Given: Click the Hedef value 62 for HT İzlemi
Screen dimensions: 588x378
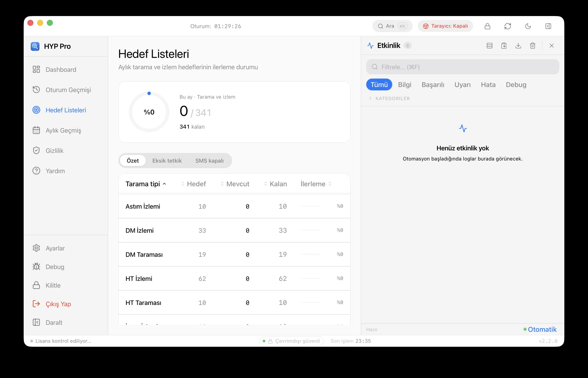Looking at the screenshot, I should tap(202, 279).
